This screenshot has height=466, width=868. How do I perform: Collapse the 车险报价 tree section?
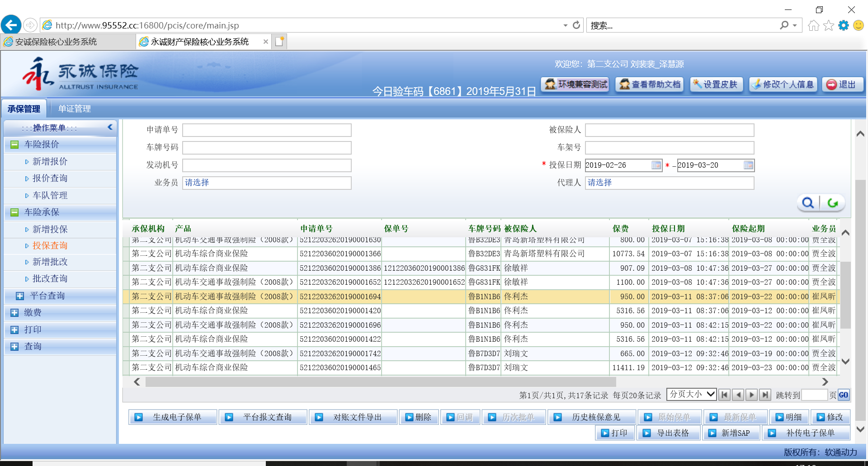pyautogui.click(x=14, y=145)
